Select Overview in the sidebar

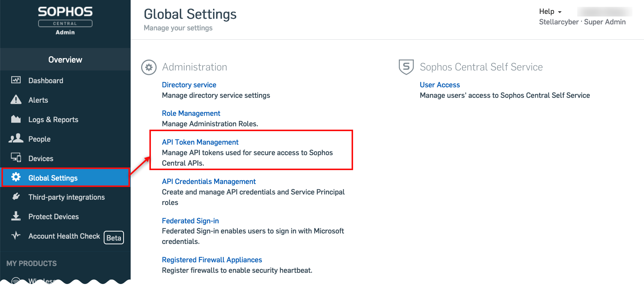pyautogui.click(x=65, y=60)
